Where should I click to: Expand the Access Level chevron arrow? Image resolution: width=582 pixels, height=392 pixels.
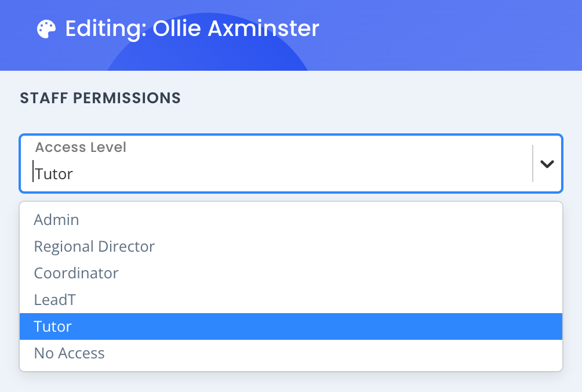[x=547, y=164]
